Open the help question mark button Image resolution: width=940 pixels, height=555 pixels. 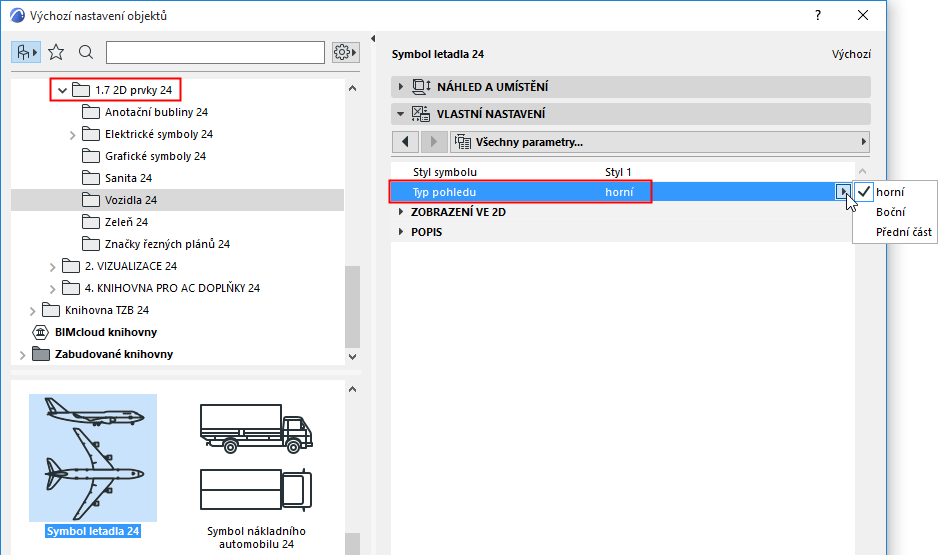818,15
